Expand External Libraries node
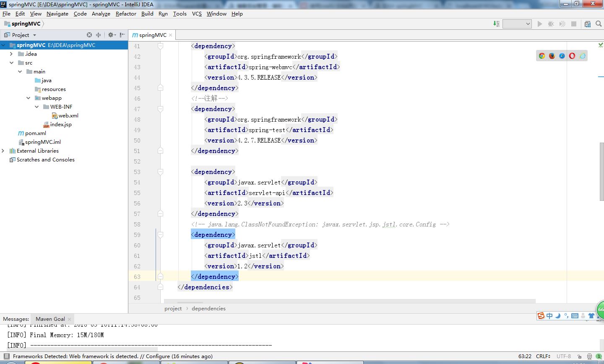The height and width of the screenshot is (364, 604). pyautogui.click(x=3, y=151)
